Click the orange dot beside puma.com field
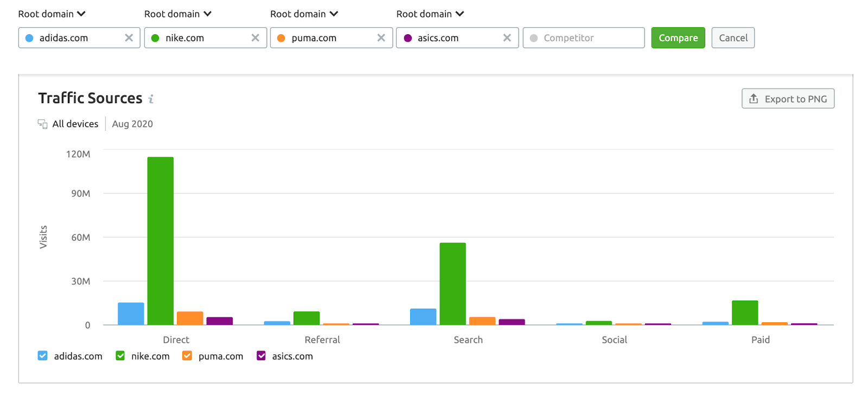 coord(281,38)
